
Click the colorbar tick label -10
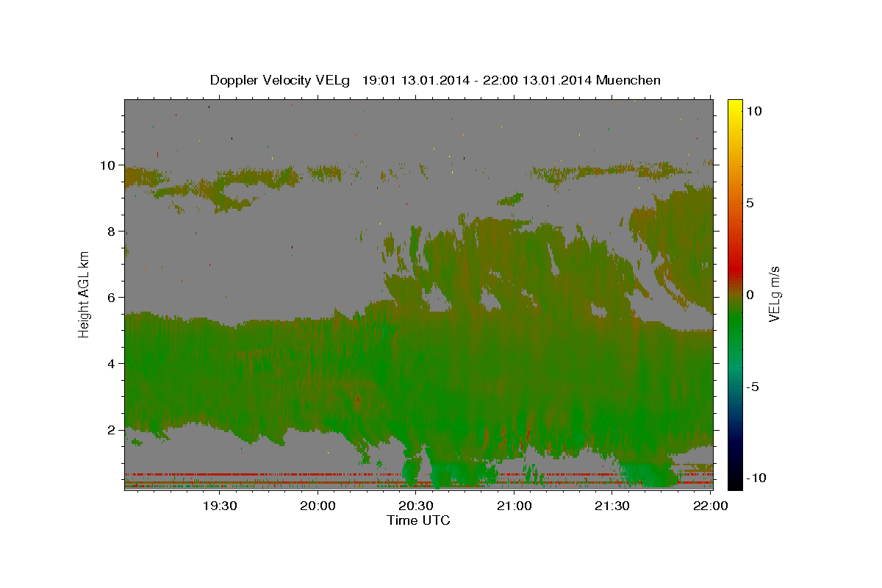757,478
